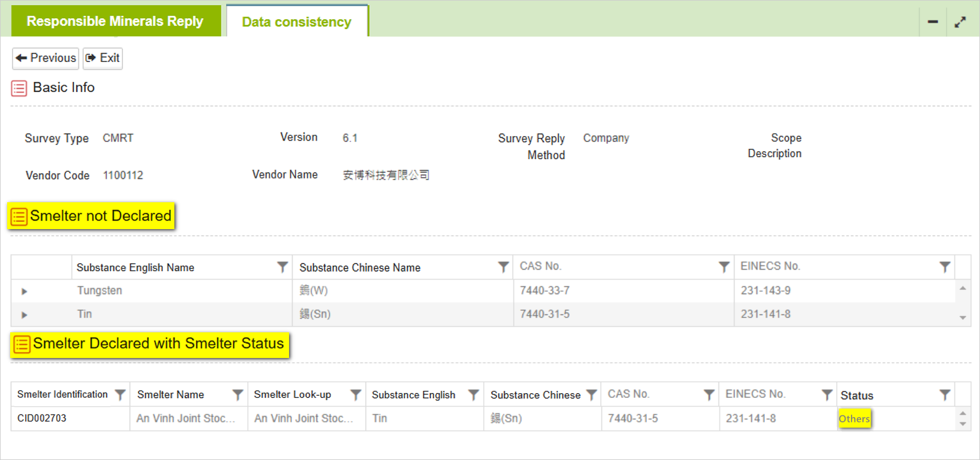The image size is (980, 460).
Task: Filter the Substance English column in status table
Action: [474, 395]
